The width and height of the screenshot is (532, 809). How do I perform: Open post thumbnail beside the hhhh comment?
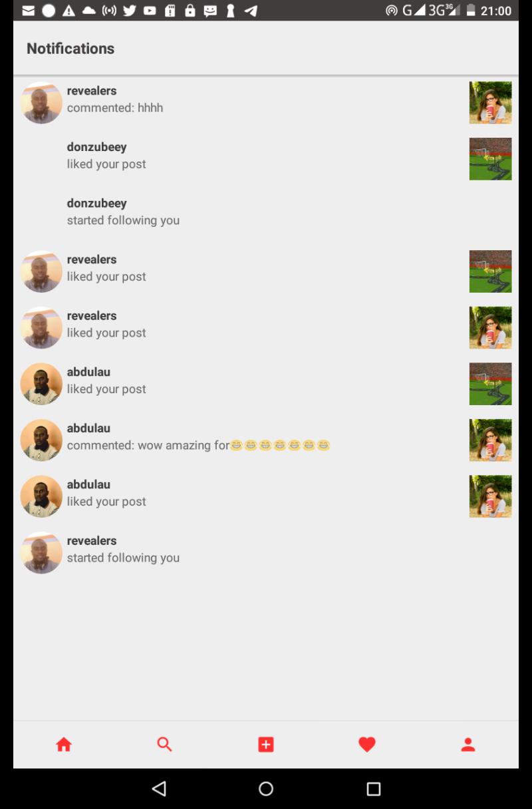pos(491,102)
